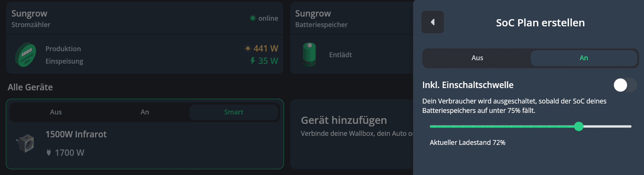Select Smart mode for 1500W Infrarot
This screenshot has height=175, width=644.
233,112
